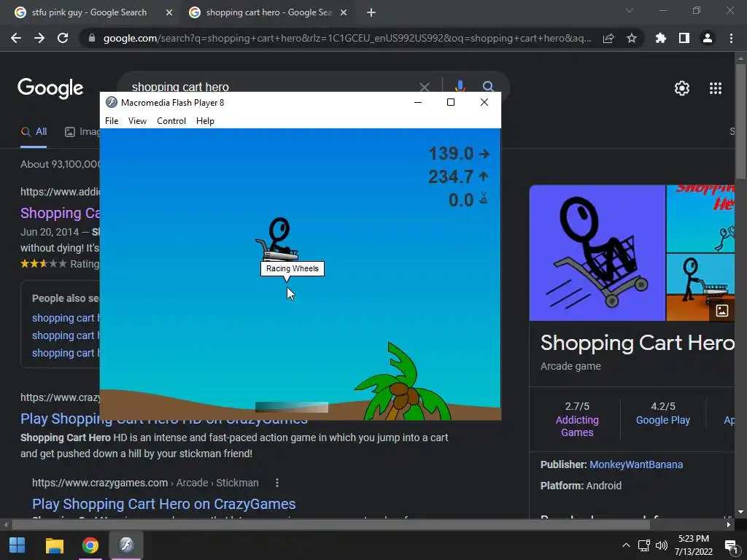Open the MonkeyWantBanana publisher link
This screenshot has width=747, height=560.
pos(636,464)
